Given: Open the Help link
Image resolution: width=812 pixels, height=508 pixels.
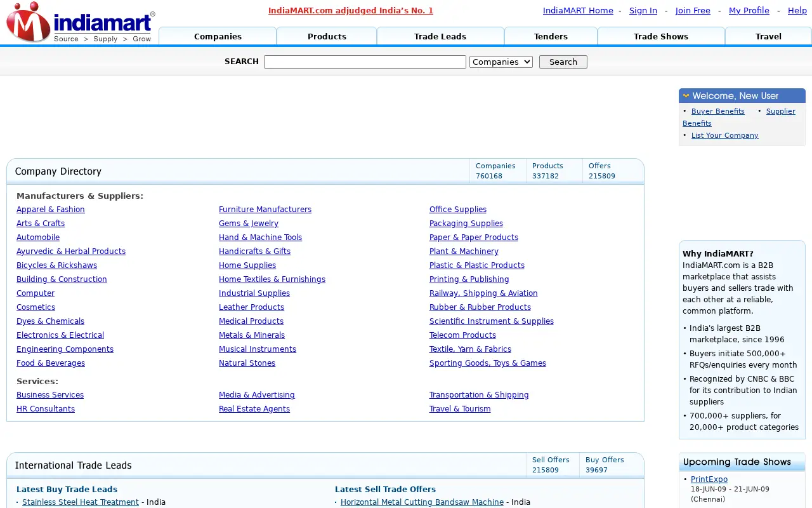Looking at the screenshot, I should pos(797,10).
